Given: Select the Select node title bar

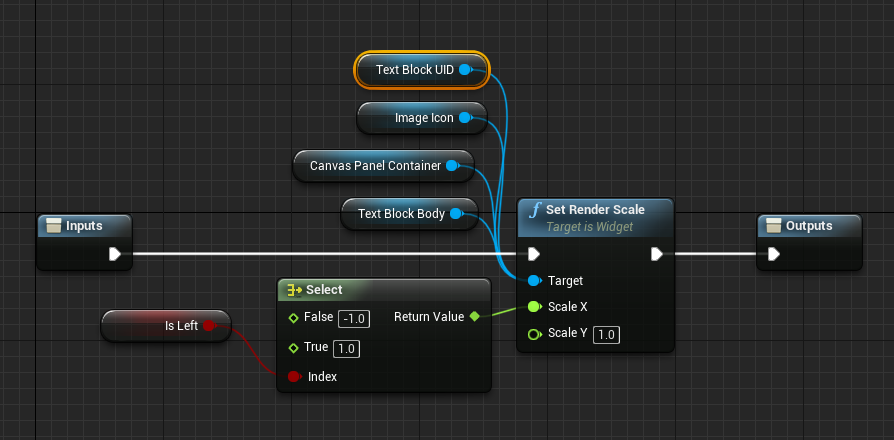Looking at the screenshot, I should click(384, 290).
